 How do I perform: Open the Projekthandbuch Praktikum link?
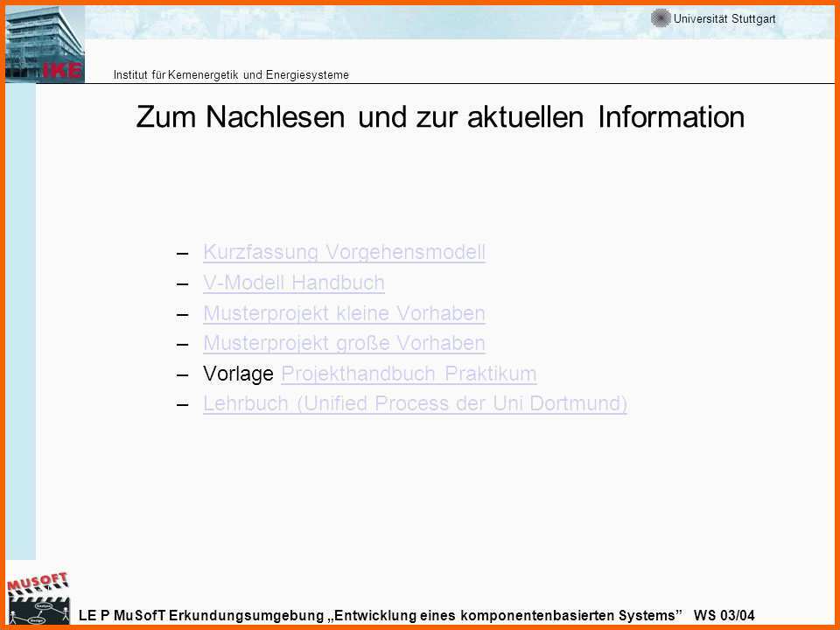tap(409, 374)
